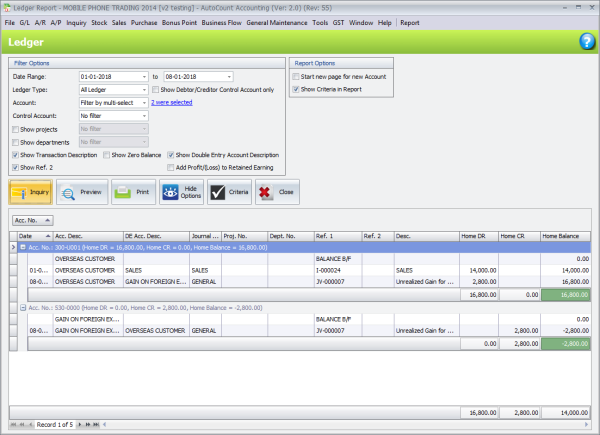This screenshot has height=435, width=600.
Task: Click the Hide Options eye button
Action: pos(181,192)
